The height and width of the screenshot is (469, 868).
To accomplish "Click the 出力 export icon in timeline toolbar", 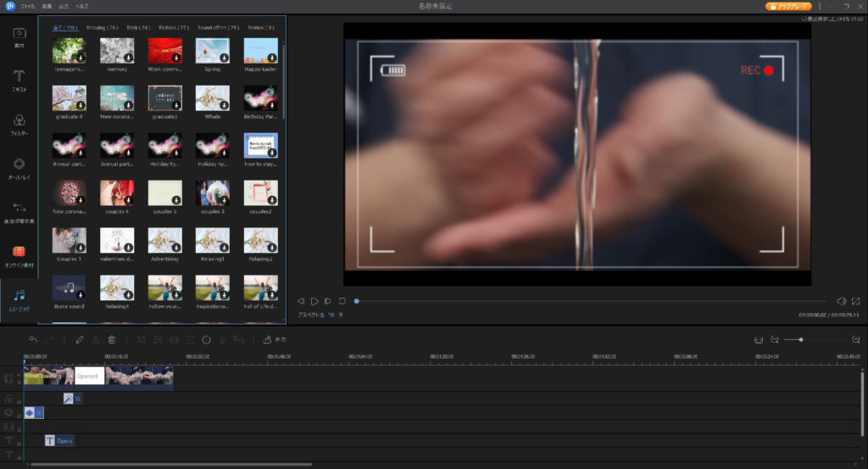I will click(x=274, y=339).
